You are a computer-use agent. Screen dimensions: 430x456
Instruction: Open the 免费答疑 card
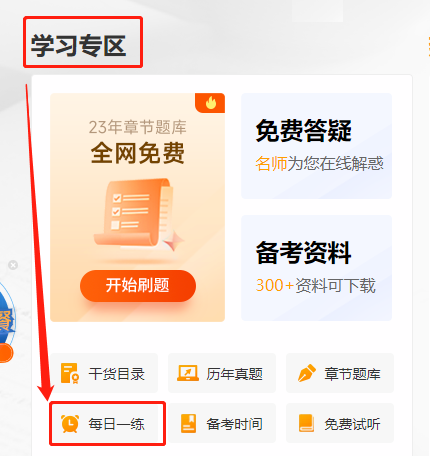coord(316,146)
